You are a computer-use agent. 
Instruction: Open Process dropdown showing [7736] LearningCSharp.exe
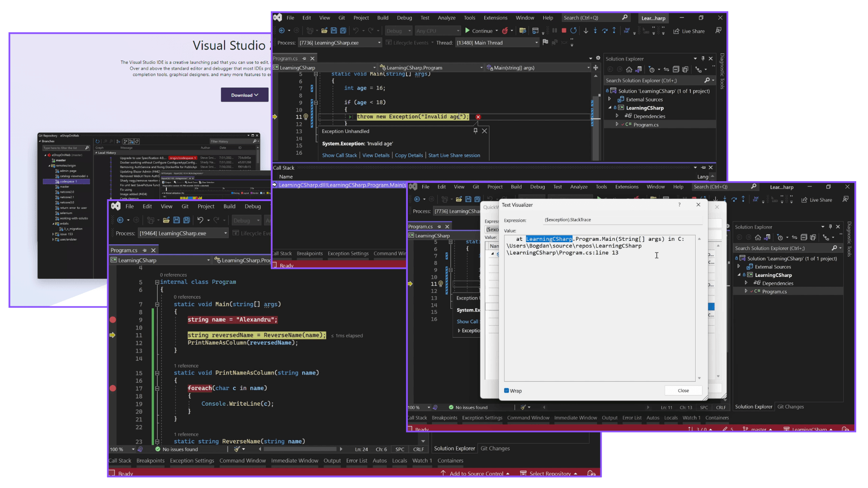pyautogui.click(x=340, y=43)
